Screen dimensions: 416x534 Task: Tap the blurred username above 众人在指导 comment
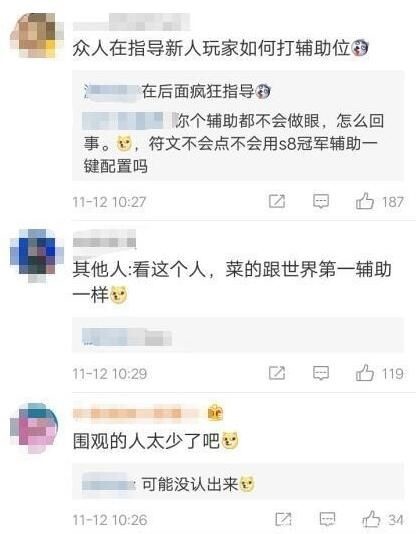tap(131, 22)
